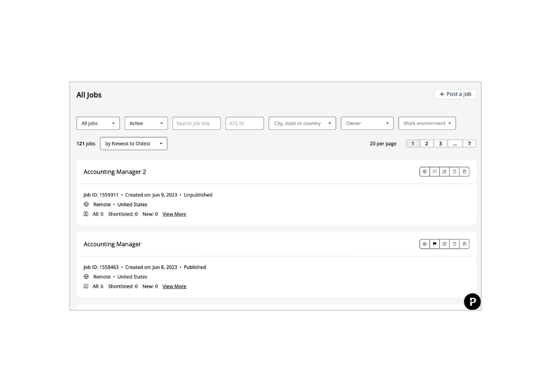
Task: Duplicate the Accounting Manager job via copy icon
Action: 464,244
